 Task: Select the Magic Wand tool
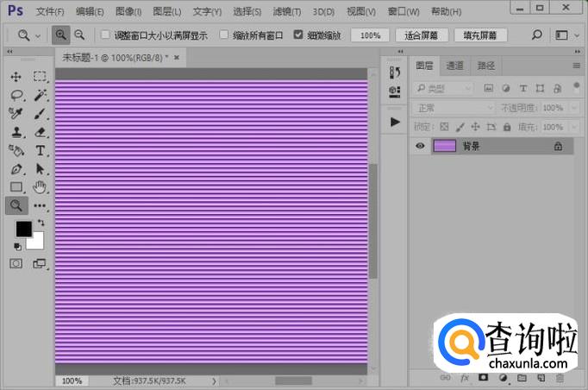[x=40, y=95]
